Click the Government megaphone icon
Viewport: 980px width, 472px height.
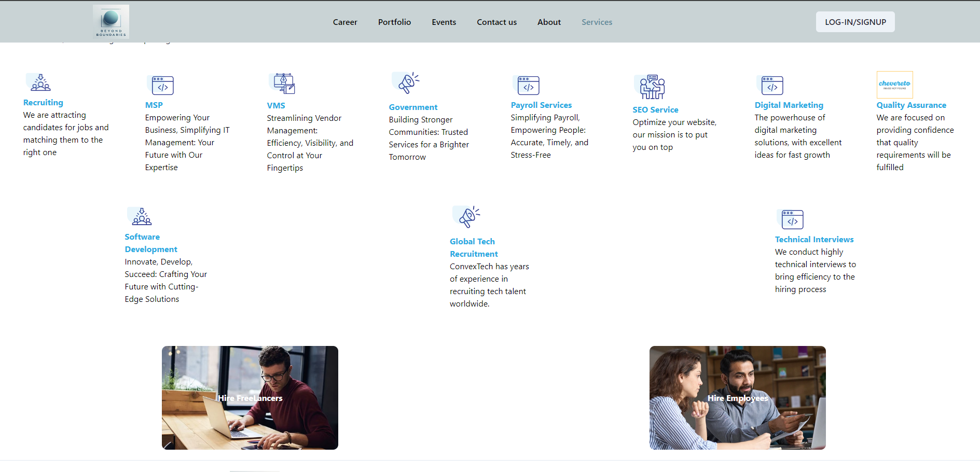pos(407,83)
